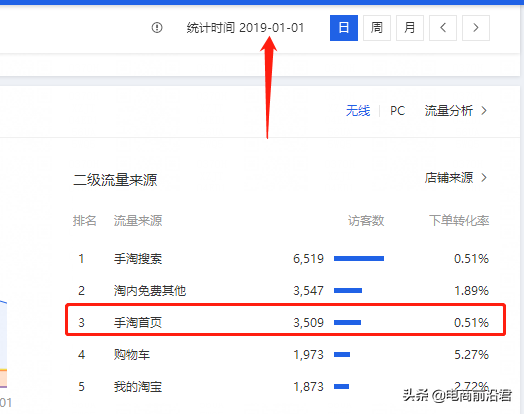Viewport: 524px width, 414px height.
Task: Click the 0.51% rate for 手淘首页
Action: tap(471, 322)
